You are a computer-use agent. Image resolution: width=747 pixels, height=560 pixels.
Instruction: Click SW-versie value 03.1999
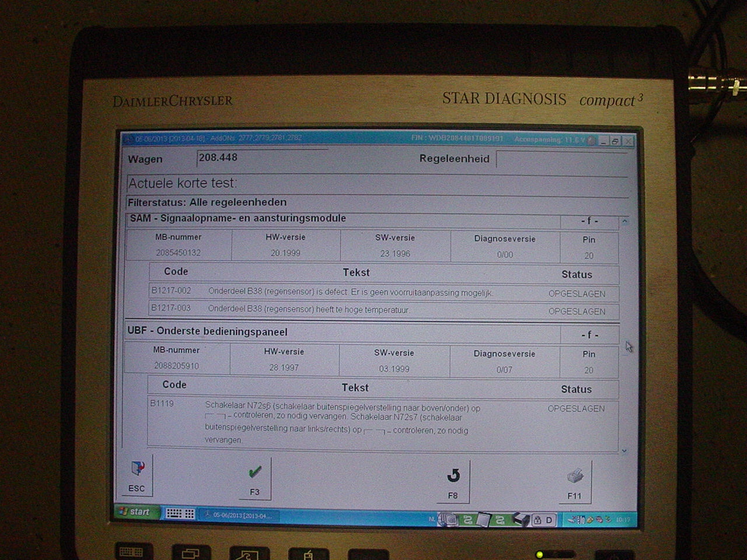pyautogui.click(x=394, y=369)
